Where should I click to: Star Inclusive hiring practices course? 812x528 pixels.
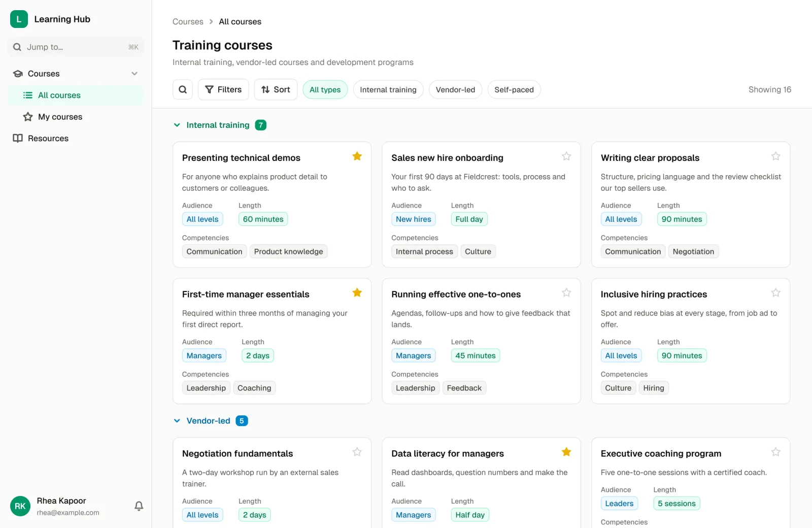point(775,292)
